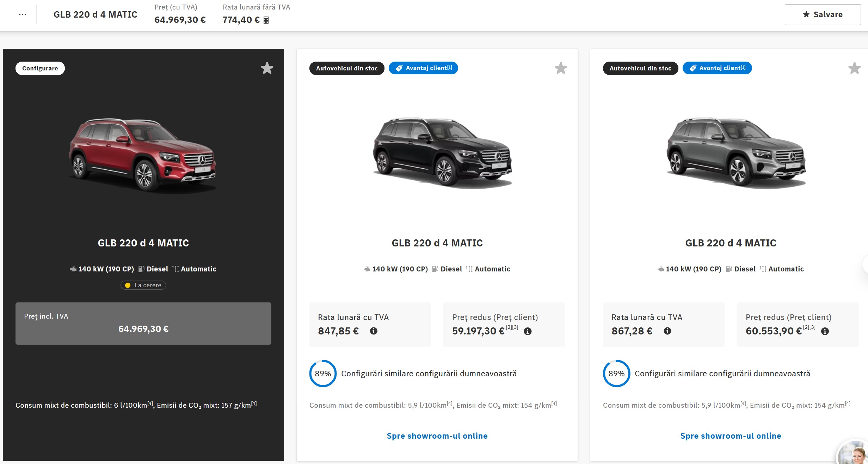Click gearbox icon on the dark card
This screenshot has height=464, width=868.
(176, 269)
